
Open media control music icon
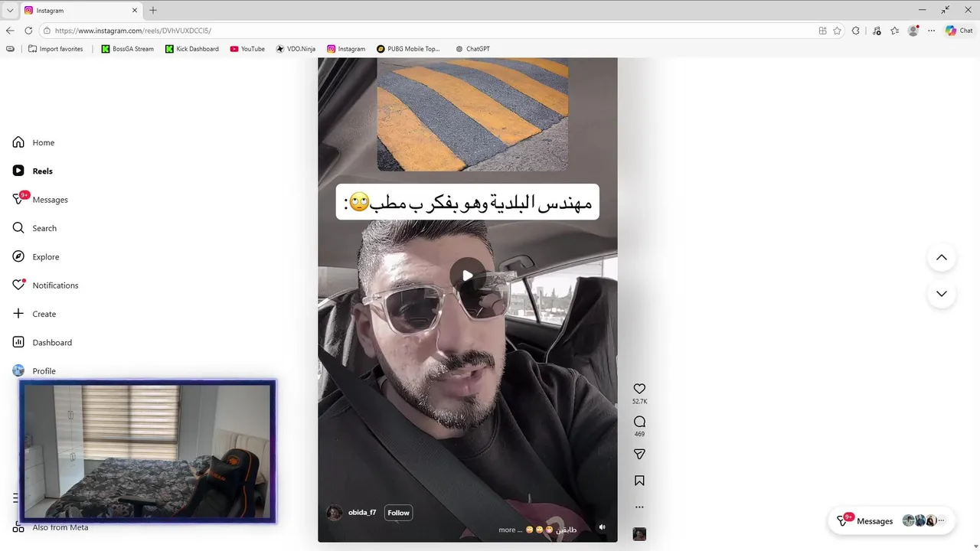pos(875,31)
